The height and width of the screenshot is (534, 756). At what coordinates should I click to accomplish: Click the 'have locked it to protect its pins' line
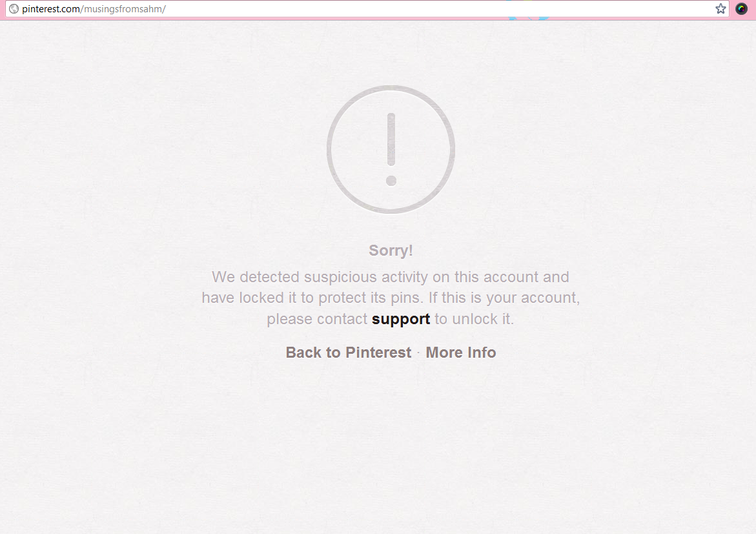[x=391, y=298]
